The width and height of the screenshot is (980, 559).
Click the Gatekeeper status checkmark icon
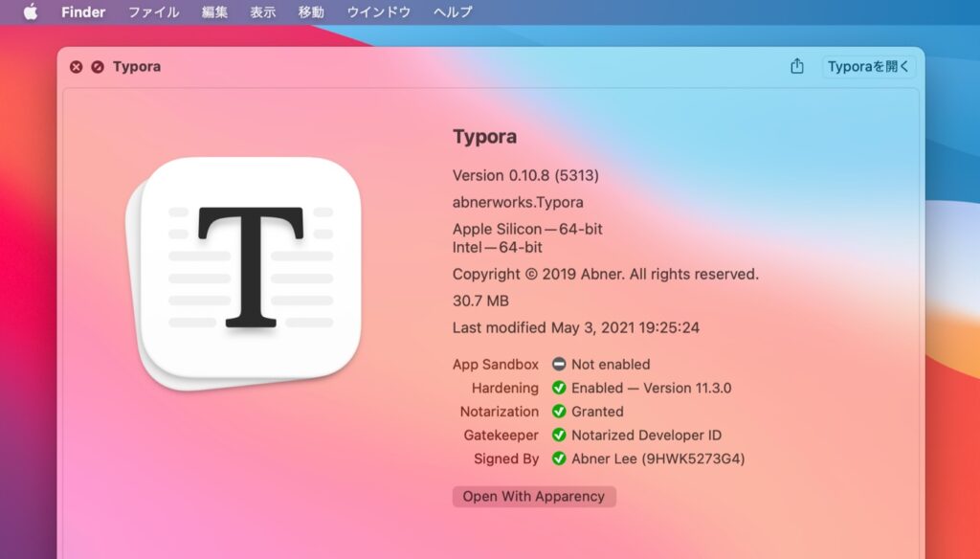pyautogui.click(x=561, y=435)
